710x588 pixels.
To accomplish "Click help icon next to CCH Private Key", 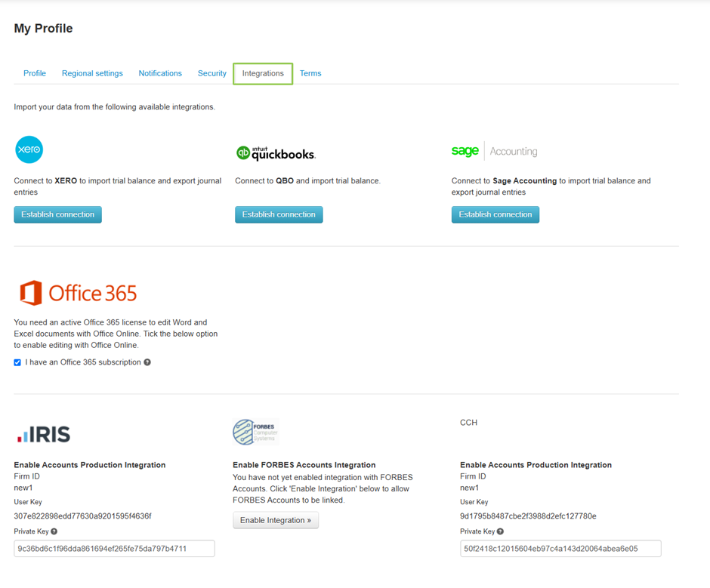I will (500, 531).
